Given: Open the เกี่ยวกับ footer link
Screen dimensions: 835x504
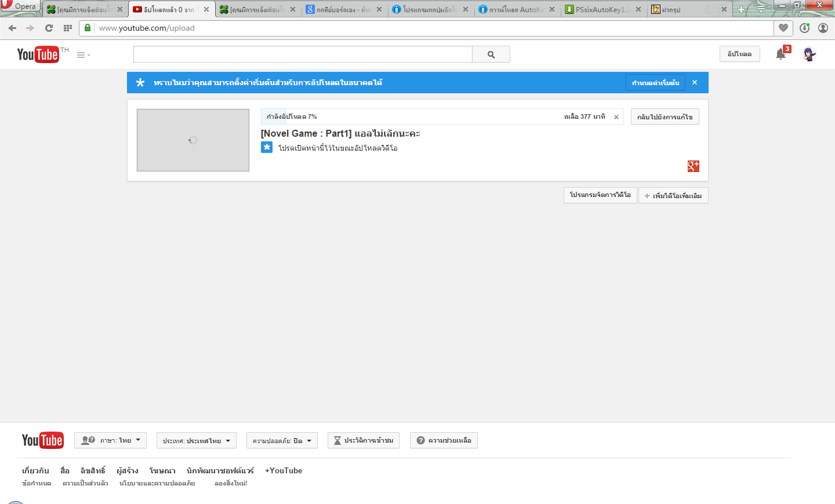Looking at the screenshot, I should [35, 470].
